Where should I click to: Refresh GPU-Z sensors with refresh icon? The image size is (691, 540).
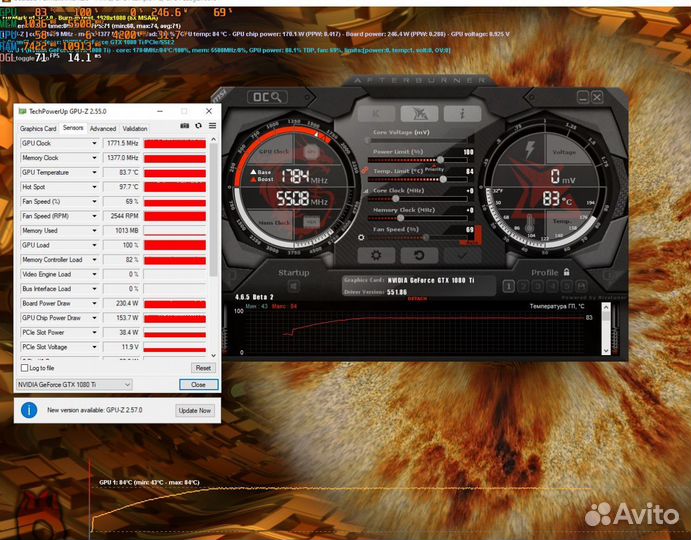[198, 126]
